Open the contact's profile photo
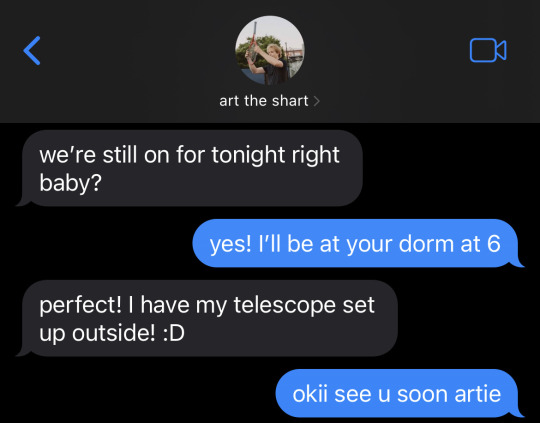540x423 pixels. pyautogui.click(x=270, y=50)
